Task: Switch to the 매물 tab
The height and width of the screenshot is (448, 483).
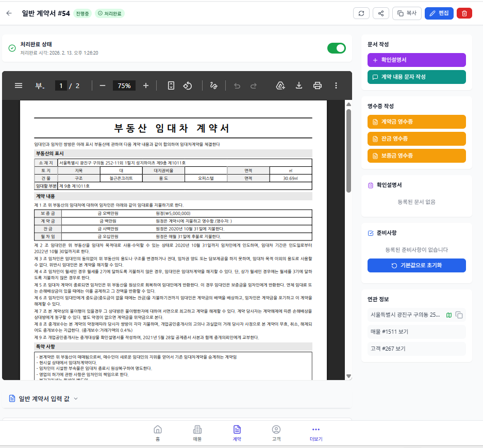Action: click(197, 432)
